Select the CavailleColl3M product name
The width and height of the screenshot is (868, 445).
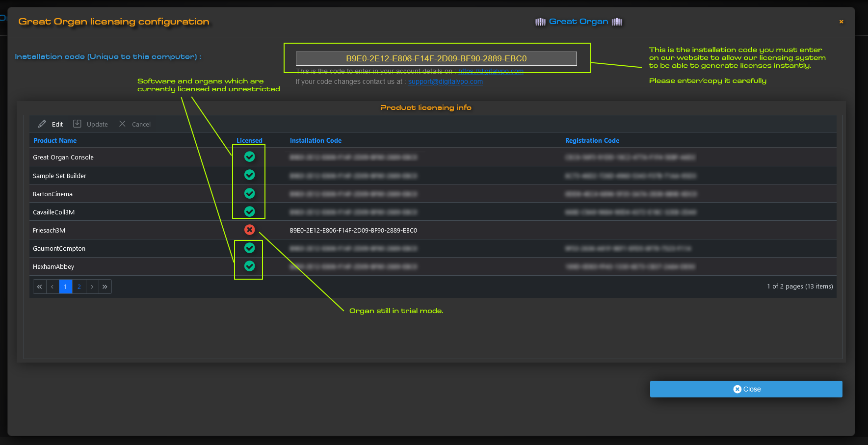(53, 212)
